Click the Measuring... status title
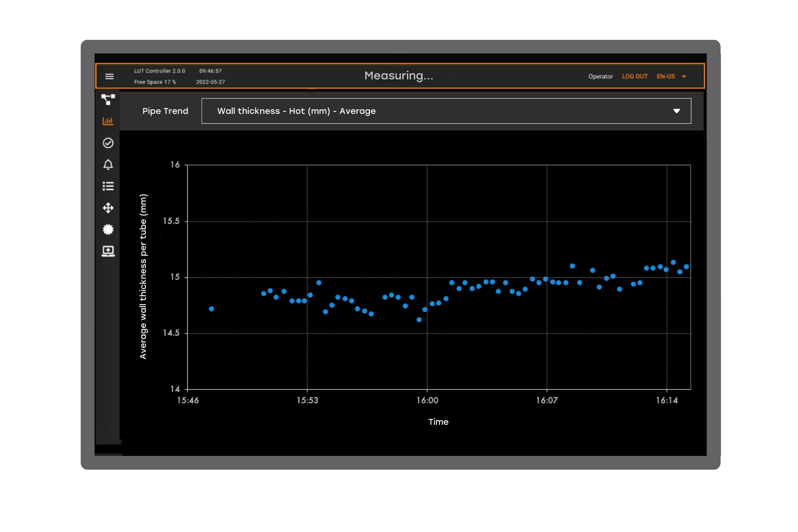Screen dimensions: 798x532 399,76
